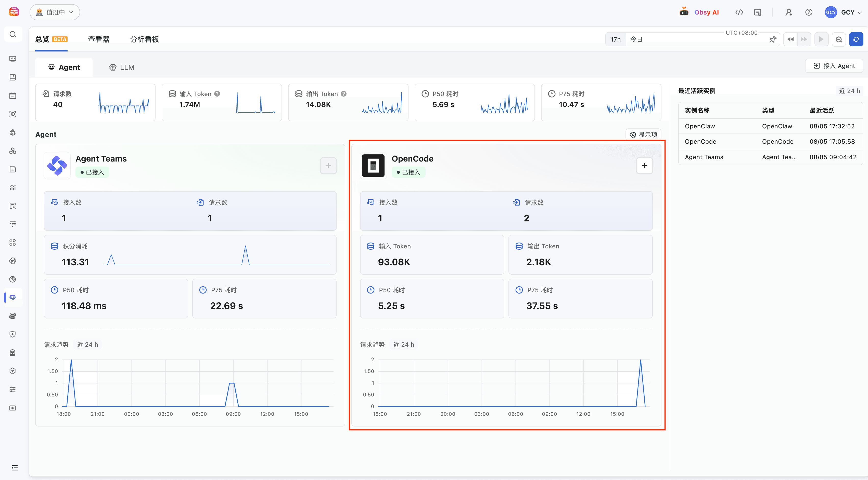This screenshot has width=868, height=480.
Task: Open the 显示项 display settings
Action: pyautogui.click(x=644, y=134)
